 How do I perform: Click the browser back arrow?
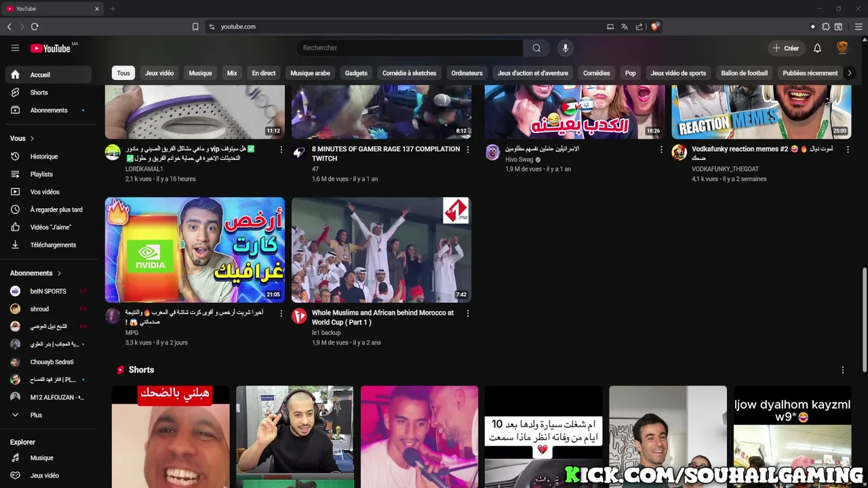[9, 26]
